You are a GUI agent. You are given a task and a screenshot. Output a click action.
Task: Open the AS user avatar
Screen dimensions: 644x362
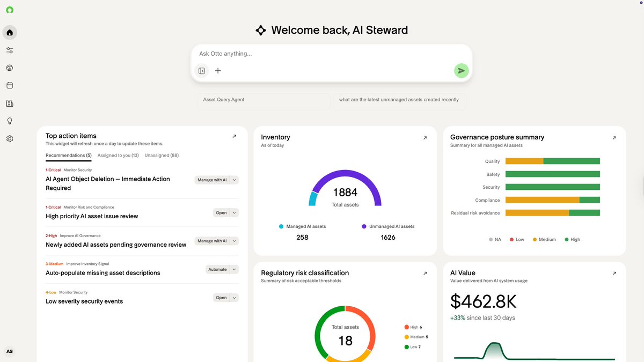tap(9, 351)
